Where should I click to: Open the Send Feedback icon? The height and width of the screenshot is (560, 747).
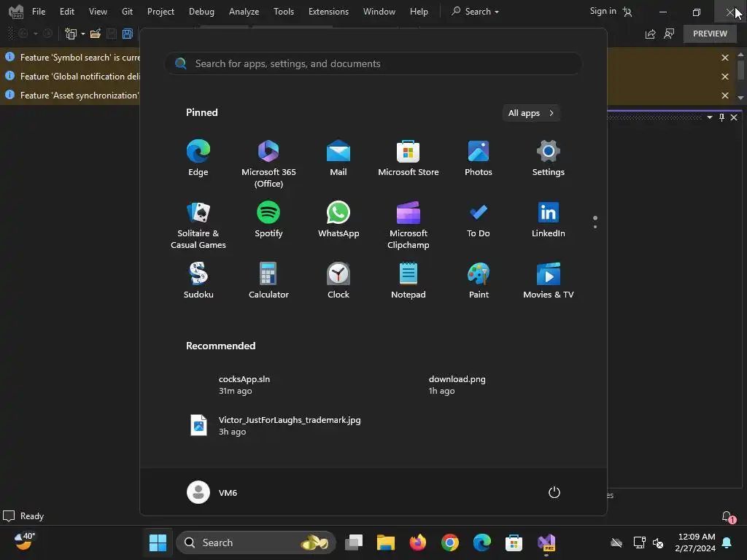[670, 34]
